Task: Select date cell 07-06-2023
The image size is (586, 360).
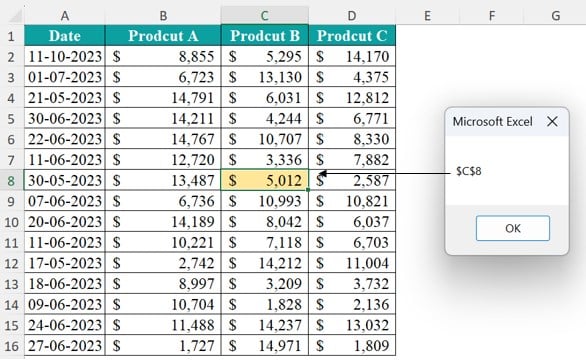Action: click(65, 201)
